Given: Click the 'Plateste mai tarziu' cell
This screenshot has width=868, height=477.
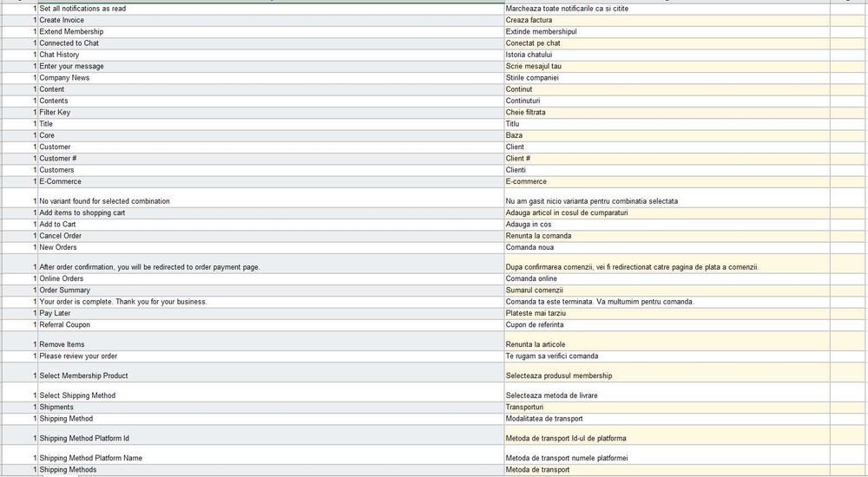Looking at the screenshot, I should coord(667,314).
